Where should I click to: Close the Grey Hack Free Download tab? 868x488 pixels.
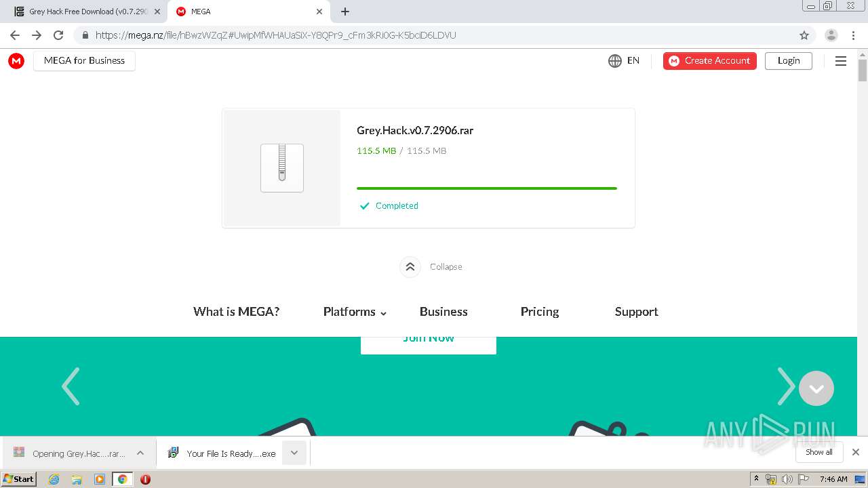[157, 12]
